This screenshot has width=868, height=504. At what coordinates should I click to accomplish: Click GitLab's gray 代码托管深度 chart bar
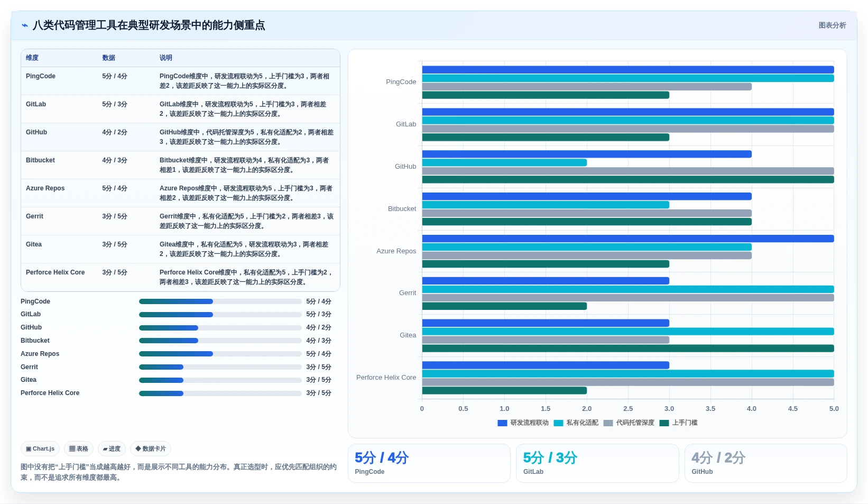[x=628, y=129]
